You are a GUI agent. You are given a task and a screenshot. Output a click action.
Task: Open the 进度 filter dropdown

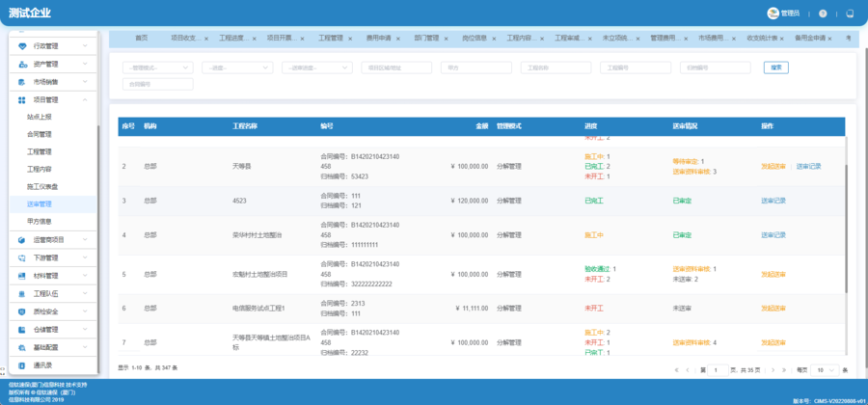(x=237, y=67)
